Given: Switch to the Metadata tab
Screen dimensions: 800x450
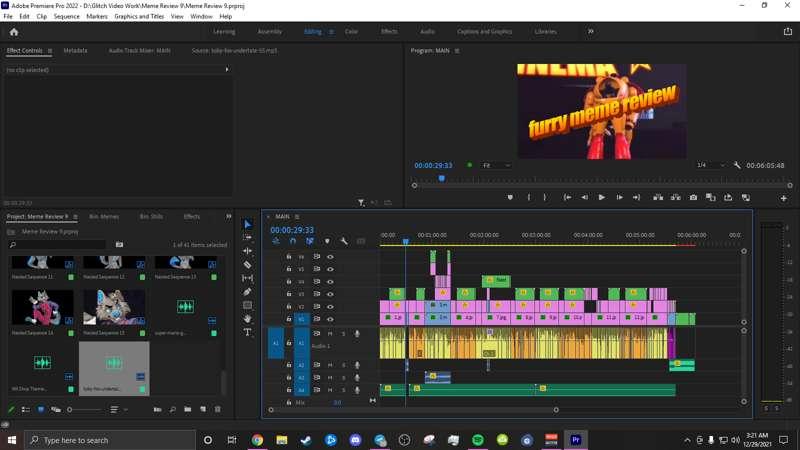Looking at the screenshot, I should click(76, 51).
